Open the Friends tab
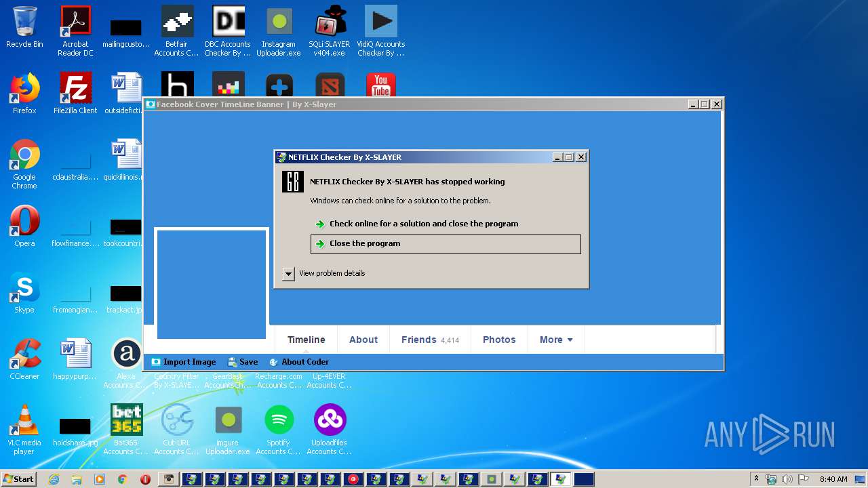The image size is (868, 488). click(430, 340)
